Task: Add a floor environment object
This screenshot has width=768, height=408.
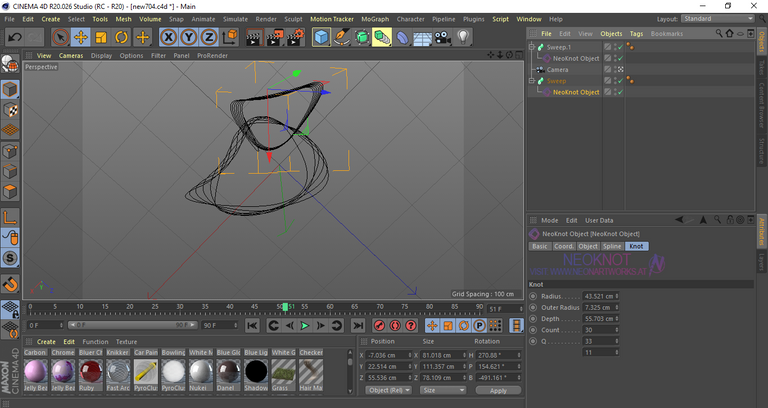Action: tap(422, 37)
